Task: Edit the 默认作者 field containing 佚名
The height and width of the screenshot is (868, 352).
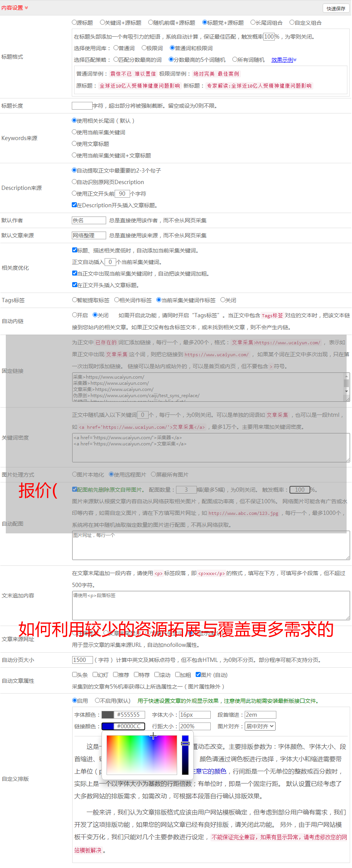Action: coord(89,220)
